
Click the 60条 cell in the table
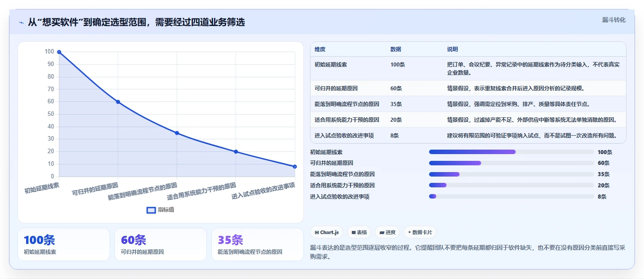pyautogui.click(x=396, y=89)
